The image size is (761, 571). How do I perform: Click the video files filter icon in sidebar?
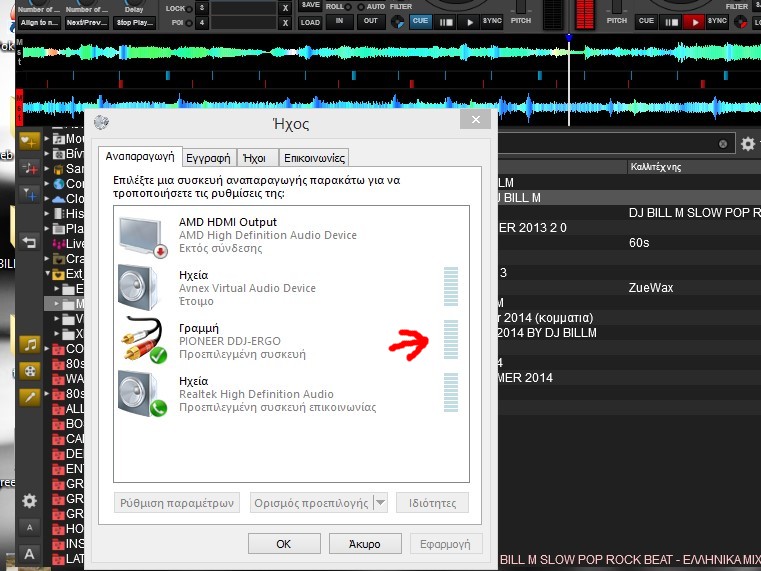point(30,370)
